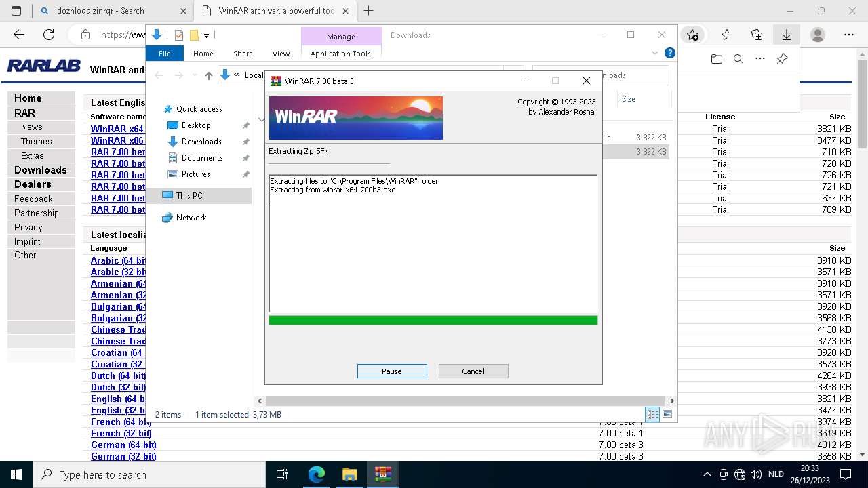
Task: Go up one folder level in Explorer
Action: 209,75
